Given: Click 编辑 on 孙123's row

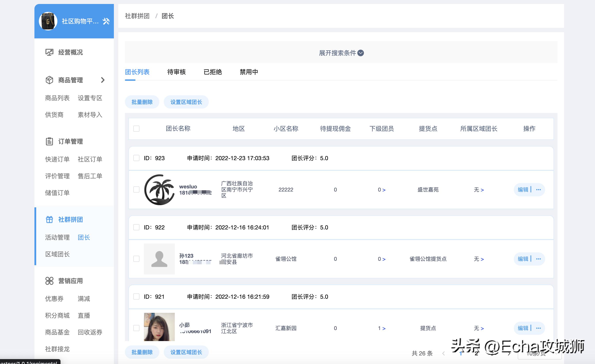Looking at the screenshot, I should [x=523, y=259].
